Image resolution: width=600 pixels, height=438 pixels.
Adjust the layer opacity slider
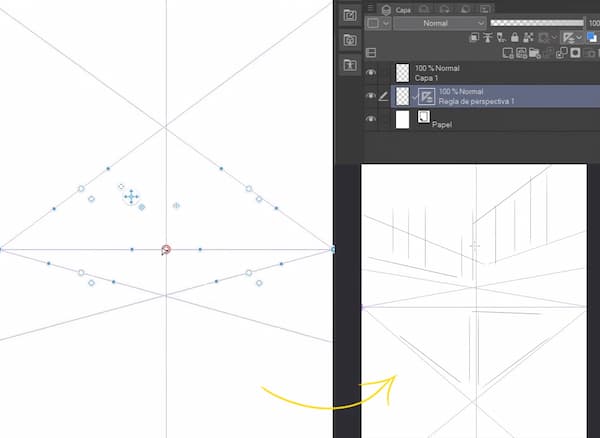click(536, 22)
